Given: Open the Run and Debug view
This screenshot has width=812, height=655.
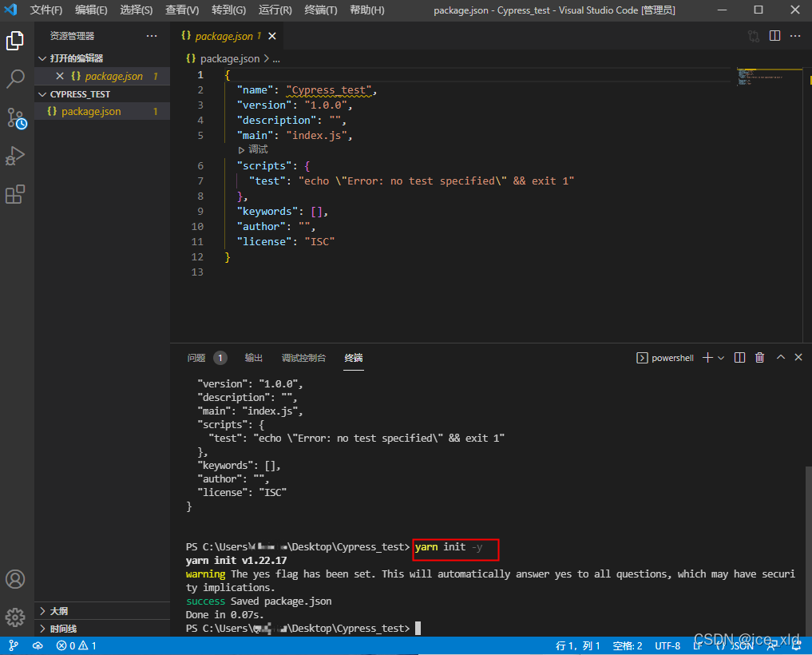Looking at the screenshot, I should tap(15, 156).
